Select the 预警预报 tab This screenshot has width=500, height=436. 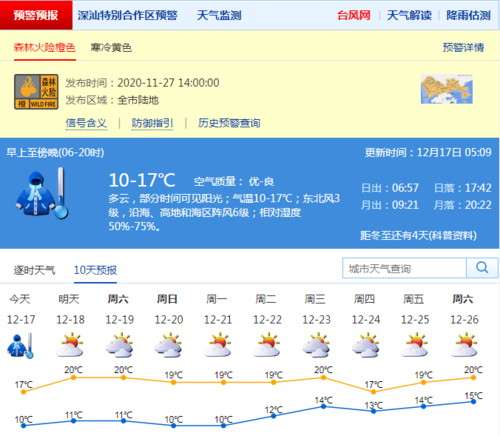pos(36,15)
